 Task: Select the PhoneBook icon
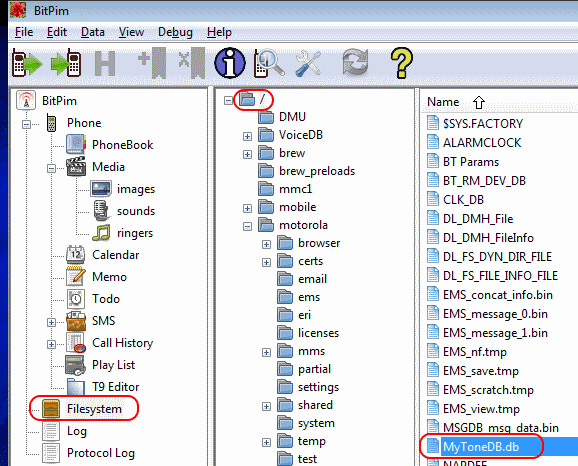(x=76, y=144)
